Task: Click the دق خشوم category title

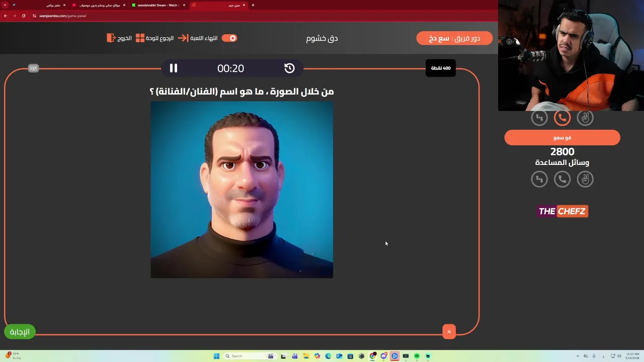Action: coord(322,38)
